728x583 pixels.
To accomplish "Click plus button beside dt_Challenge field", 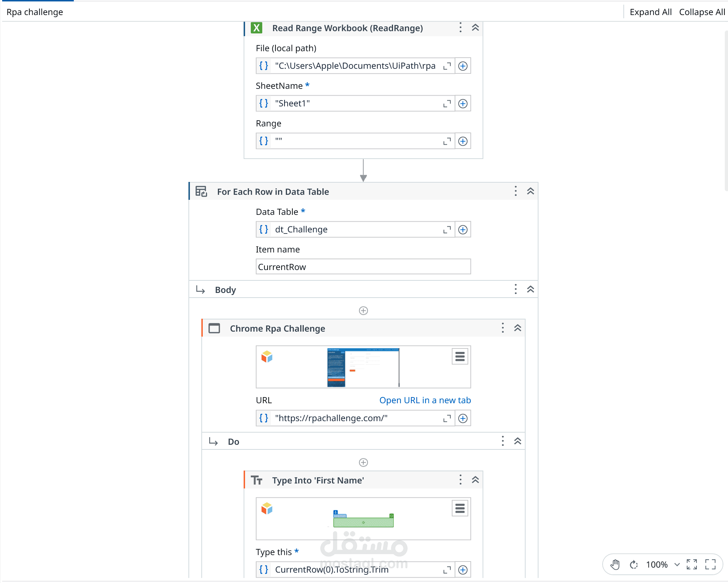I will (463, 230).
